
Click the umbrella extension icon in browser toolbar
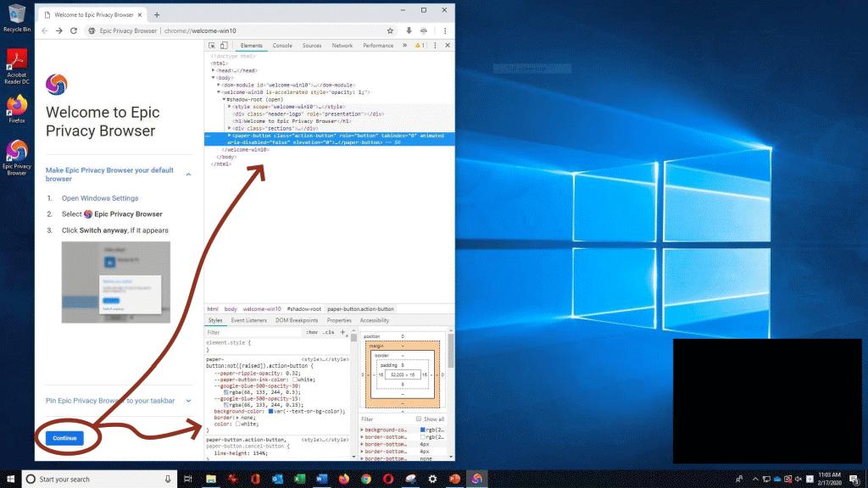coord(424,31)
